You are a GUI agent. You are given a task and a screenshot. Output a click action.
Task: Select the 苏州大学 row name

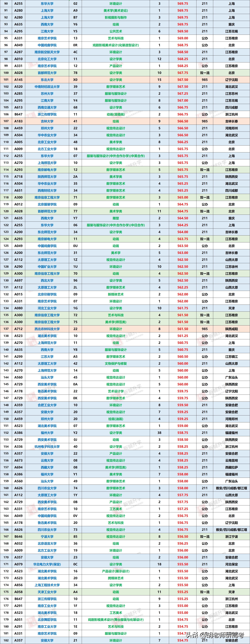pos(47,94)
